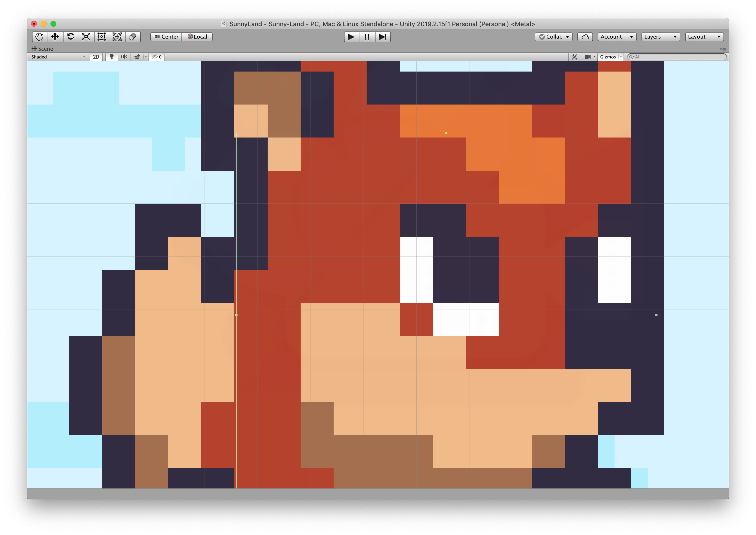Open the Layers dropdown menu
Viewport: 756px width, 535px height.
tap(660, 36)
